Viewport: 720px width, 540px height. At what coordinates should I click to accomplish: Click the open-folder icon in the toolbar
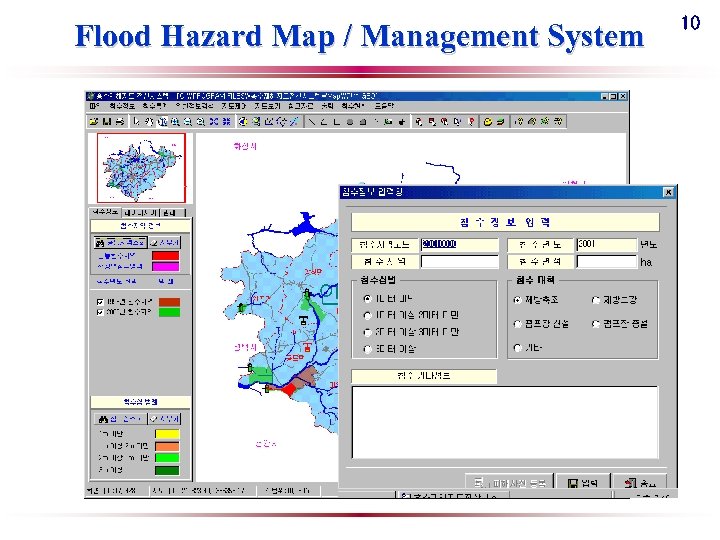(94, 122)
